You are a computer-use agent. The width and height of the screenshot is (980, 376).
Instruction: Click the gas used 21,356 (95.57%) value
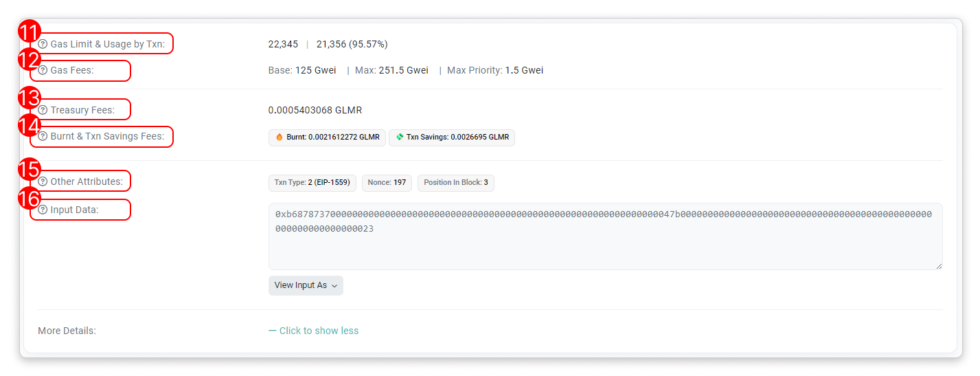coord(352,44)
